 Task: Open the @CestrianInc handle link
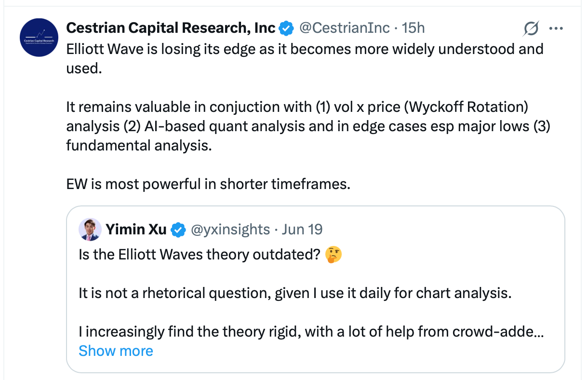point(344,28)
